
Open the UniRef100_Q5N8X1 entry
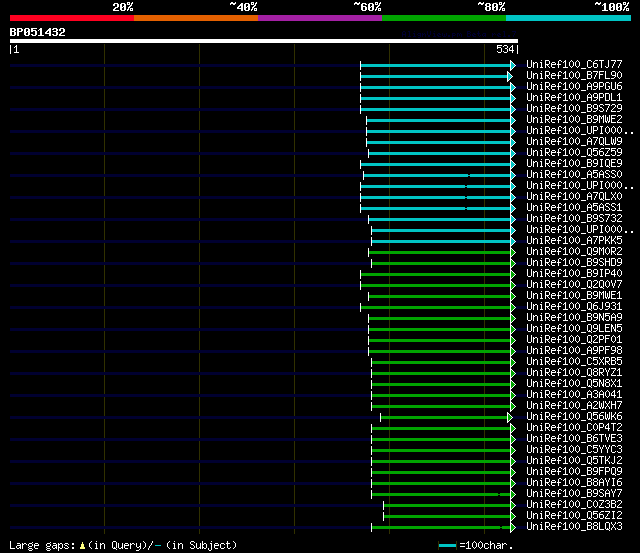(x=574, y=384)
